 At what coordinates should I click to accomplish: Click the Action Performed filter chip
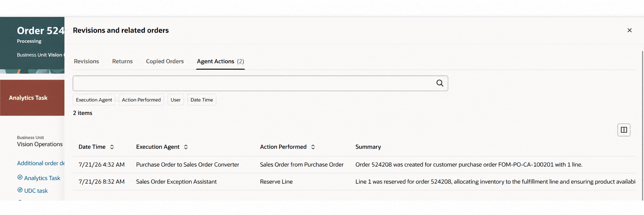tap(141, 100)
